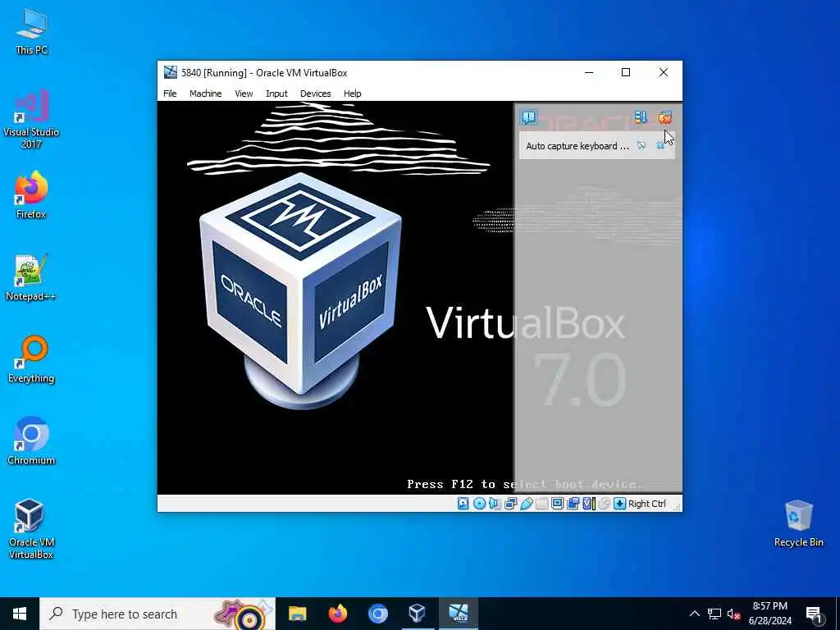Open Firefox from taskbar

click(337, 614)
